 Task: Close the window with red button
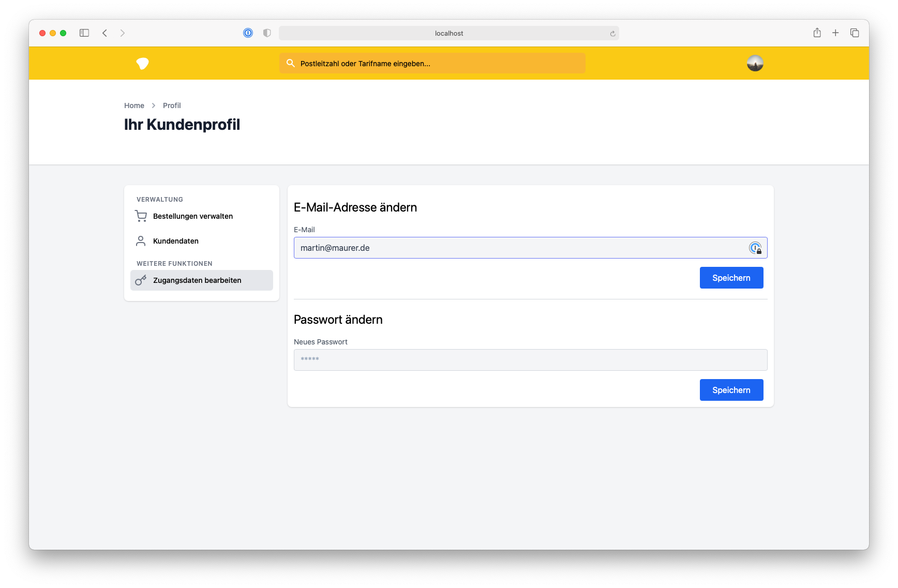click(42, 33)
